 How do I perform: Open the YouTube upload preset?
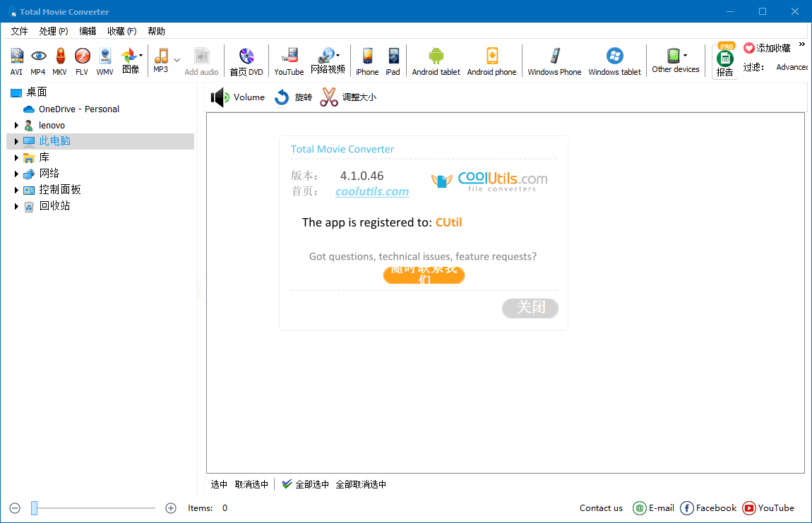[x=289, y=61]
